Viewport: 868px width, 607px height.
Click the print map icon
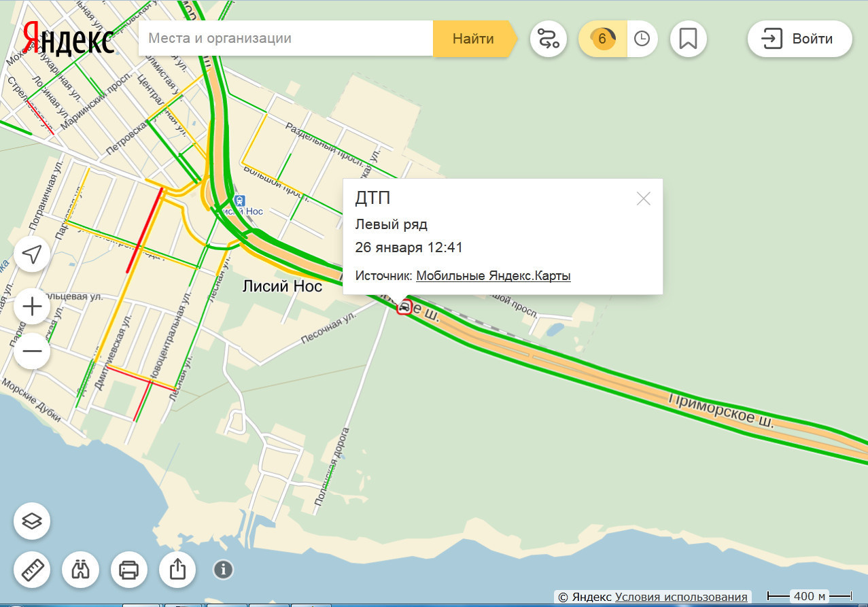click(x=129, y=570)
